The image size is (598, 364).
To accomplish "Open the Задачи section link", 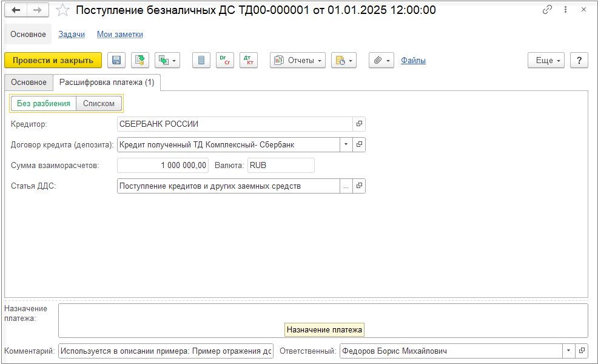I will click(72, 35).
